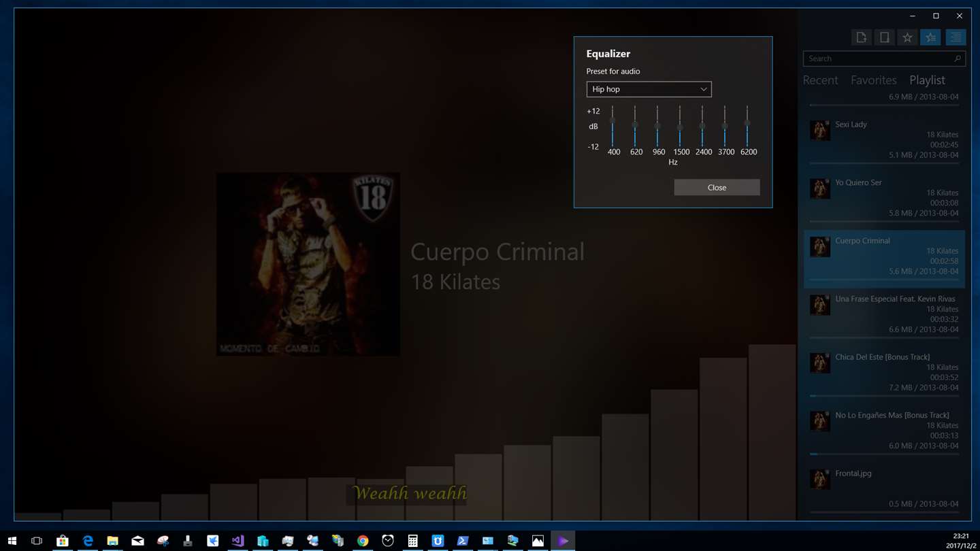Click Yo Quiero Ser track thumbnail
Image resolution: width=980 pixels, height=551 pixels.
820,189
